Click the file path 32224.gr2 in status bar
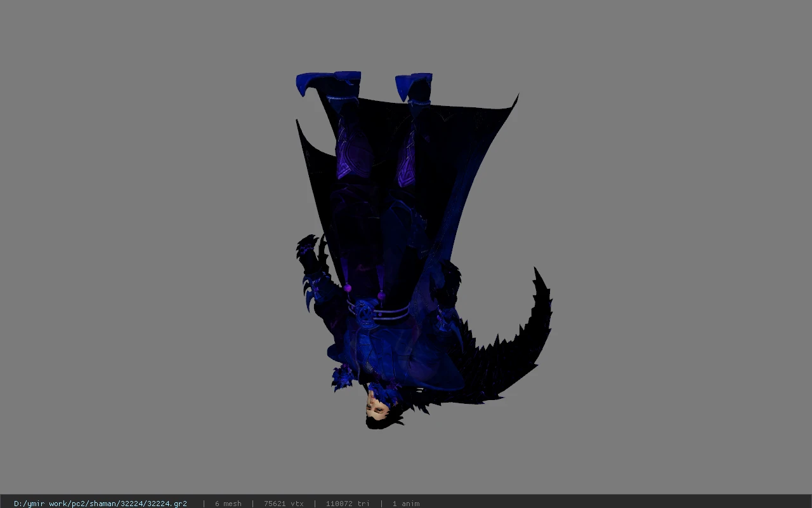Image resolution: width=812 pixels, height=508 pixels. (100, 504)
